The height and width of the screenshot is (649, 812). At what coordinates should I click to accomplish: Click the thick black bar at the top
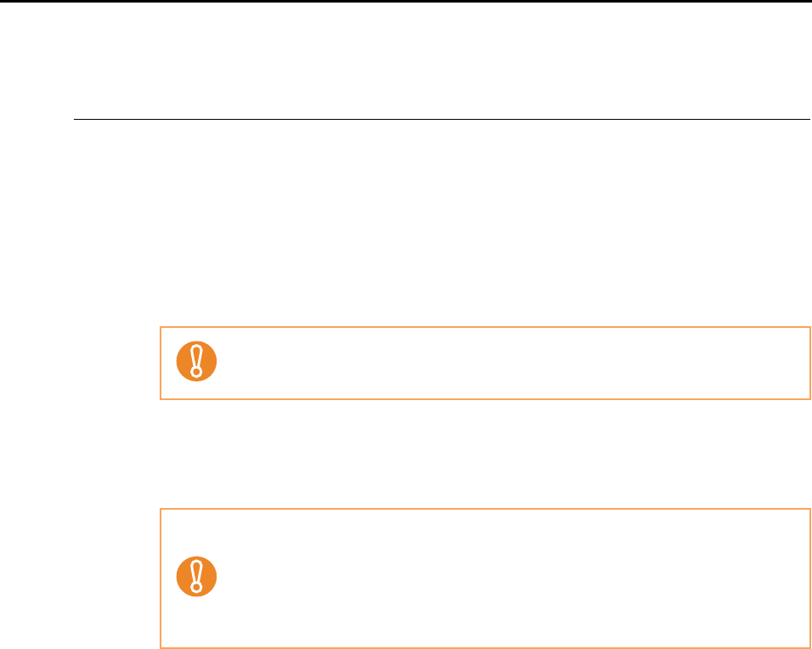[406, 2]
